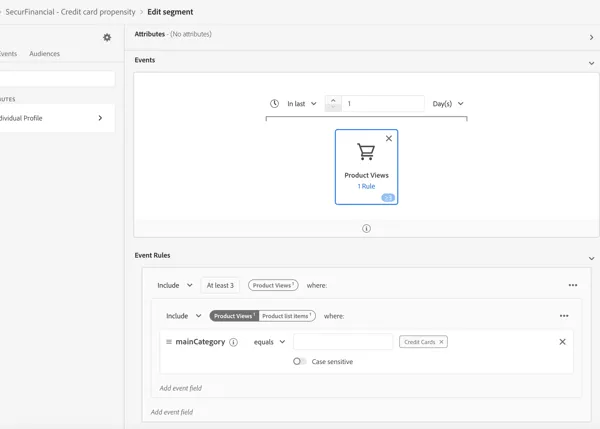The width and height of the screenshot is (600, 429).
Task: Remove the Credit Cards value tag
Action: 441,342
